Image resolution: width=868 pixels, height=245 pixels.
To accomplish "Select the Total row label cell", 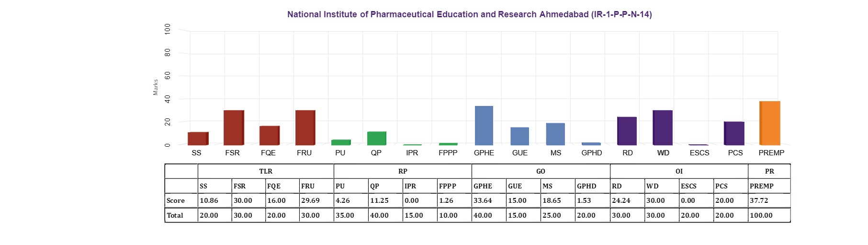I will pos(181,215).
